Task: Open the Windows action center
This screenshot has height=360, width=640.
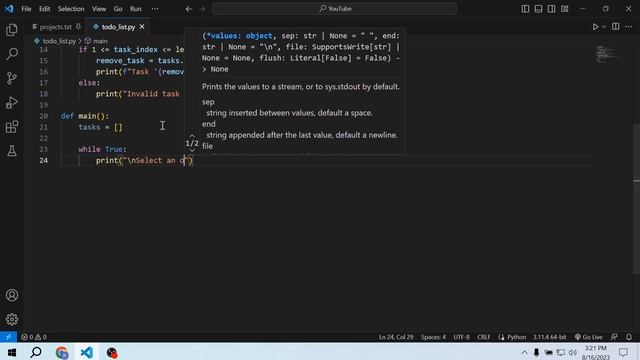Action: pyautogui.click(x=623, y=352)
